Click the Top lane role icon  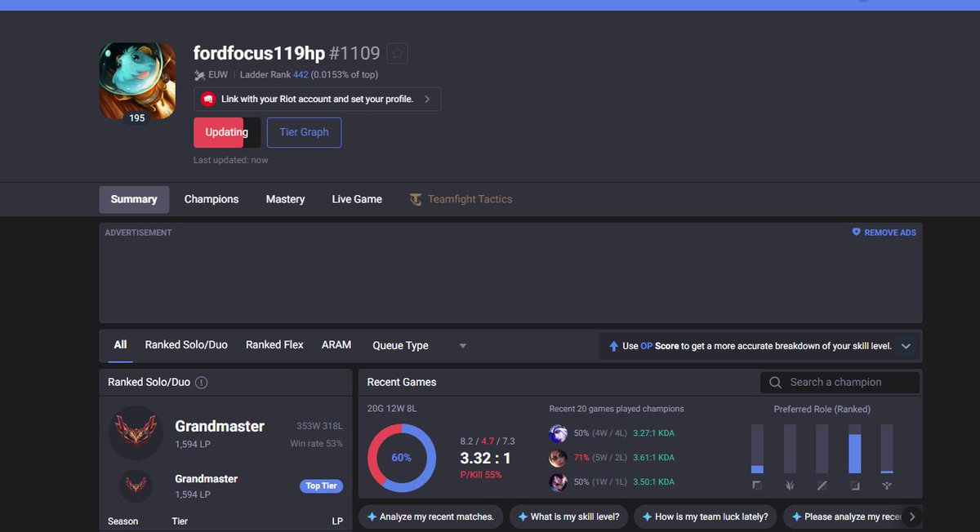(x=757, y=485)
